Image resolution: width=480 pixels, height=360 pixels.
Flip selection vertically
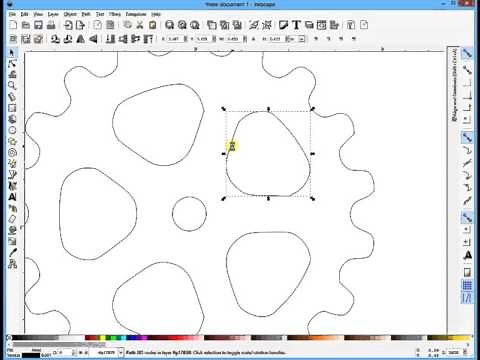click(x=93, y=39)
